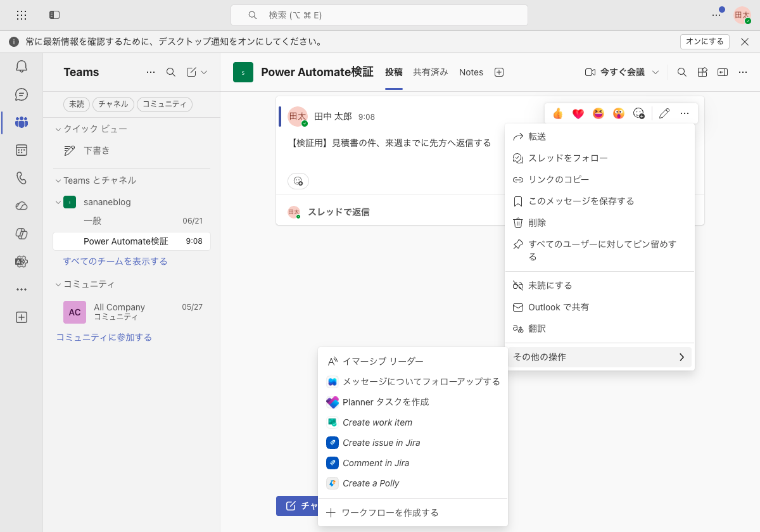Choose Planner タスクを作成 in submenu

click(x=413, y=402)
